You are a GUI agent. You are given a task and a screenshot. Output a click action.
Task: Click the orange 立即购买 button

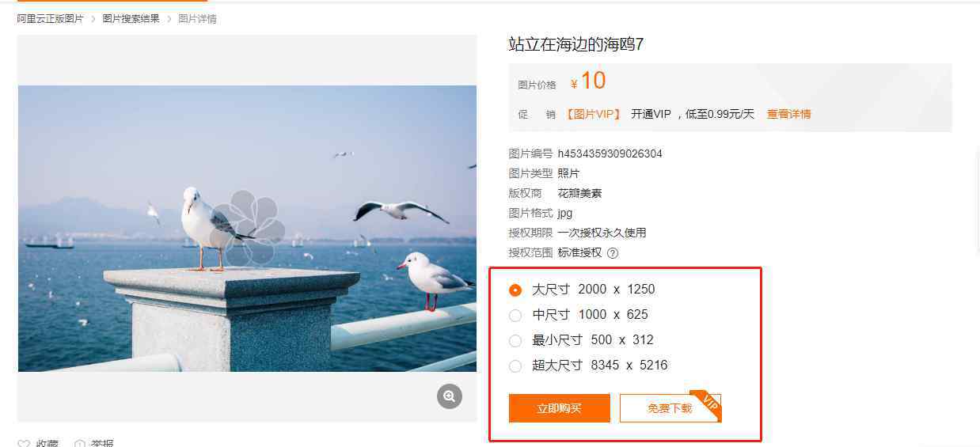coord(560,408)
